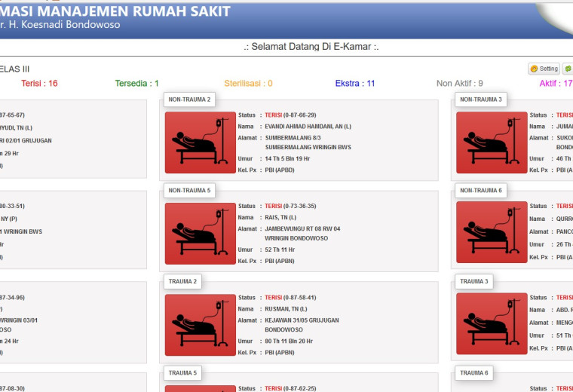Click the Terisi : 16 counter
The image size is (573, 392).
pos(39,83)
